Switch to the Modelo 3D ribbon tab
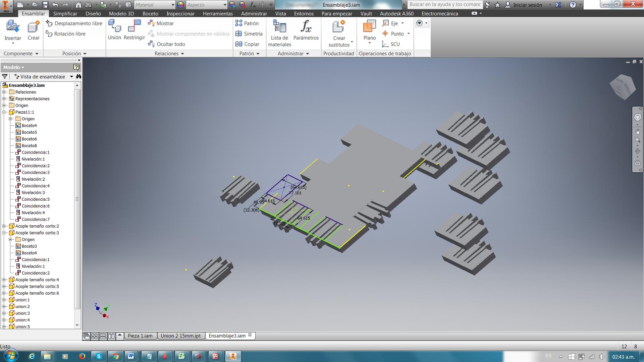This screenshot has width=644, height=362. pyautogui.click(x=121, y=13)
